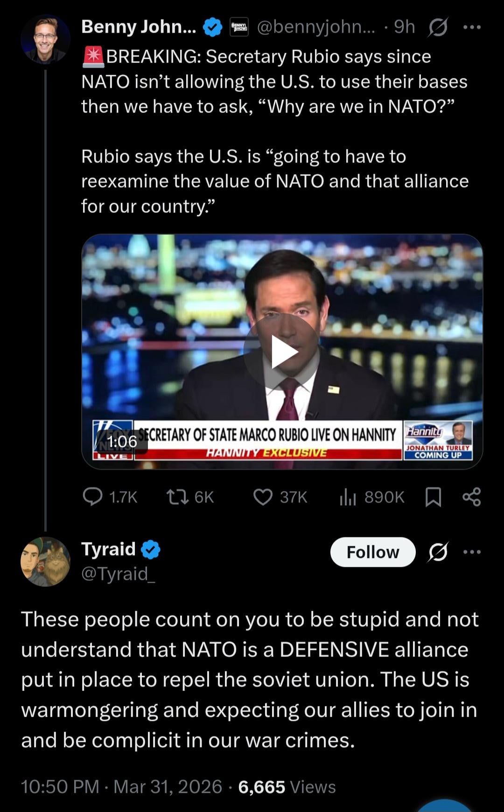Open more options for Tyraid's post
This screenshot has width=504, height=812.
pyautogui.click(x=472, y=552)
